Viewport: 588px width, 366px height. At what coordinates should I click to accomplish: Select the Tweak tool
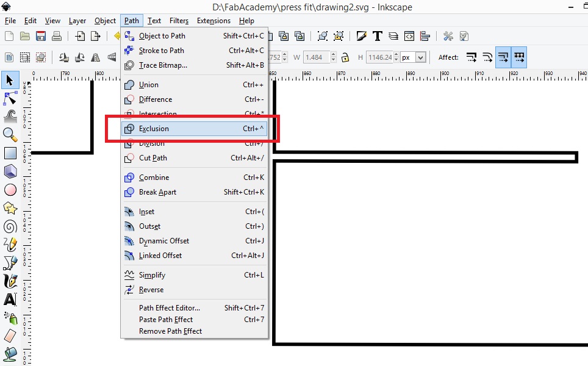click(10, 117)
